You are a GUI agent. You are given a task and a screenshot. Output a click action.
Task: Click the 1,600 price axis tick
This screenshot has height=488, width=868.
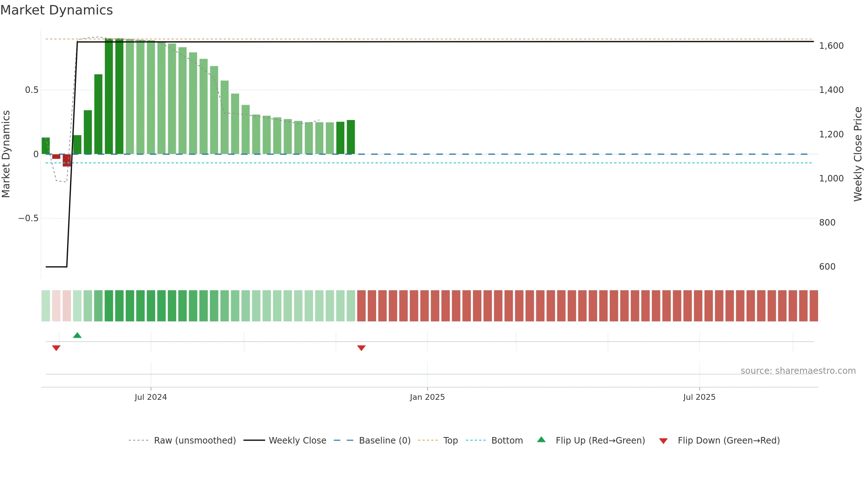[831, 46]
